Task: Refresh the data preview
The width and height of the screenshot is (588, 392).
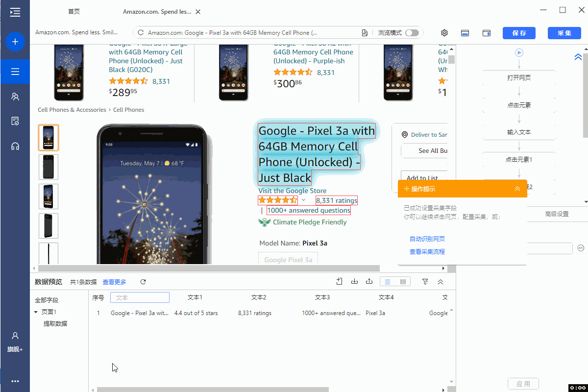Action: point(143,282)
